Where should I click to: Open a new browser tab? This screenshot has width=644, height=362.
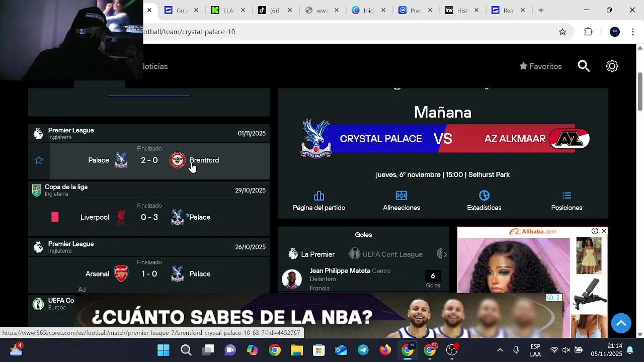click(x=541, y=10)
